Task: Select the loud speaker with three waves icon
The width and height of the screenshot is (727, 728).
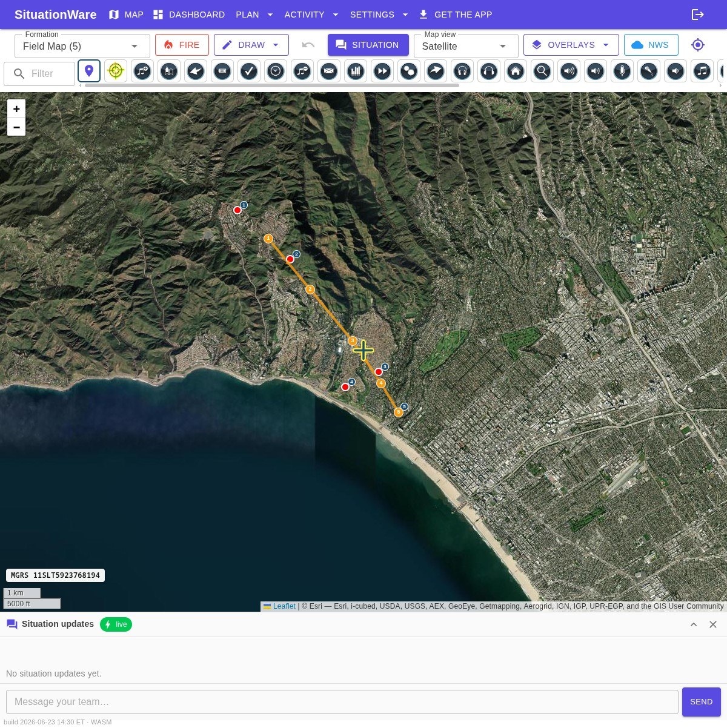Action: (569, 71)
